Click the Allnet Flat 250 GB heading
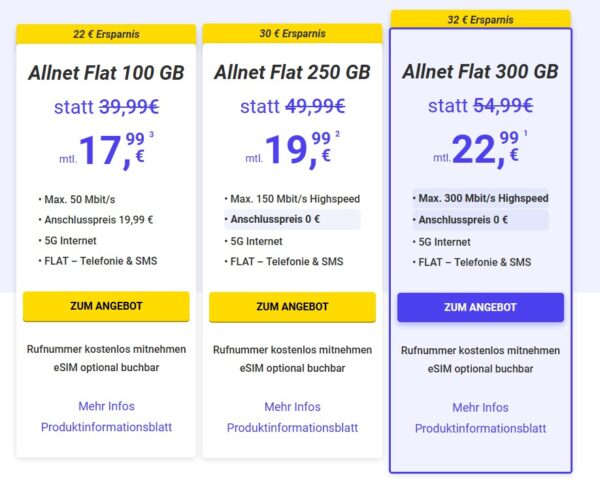Screen dimensions: 600x492 point(292,71)
